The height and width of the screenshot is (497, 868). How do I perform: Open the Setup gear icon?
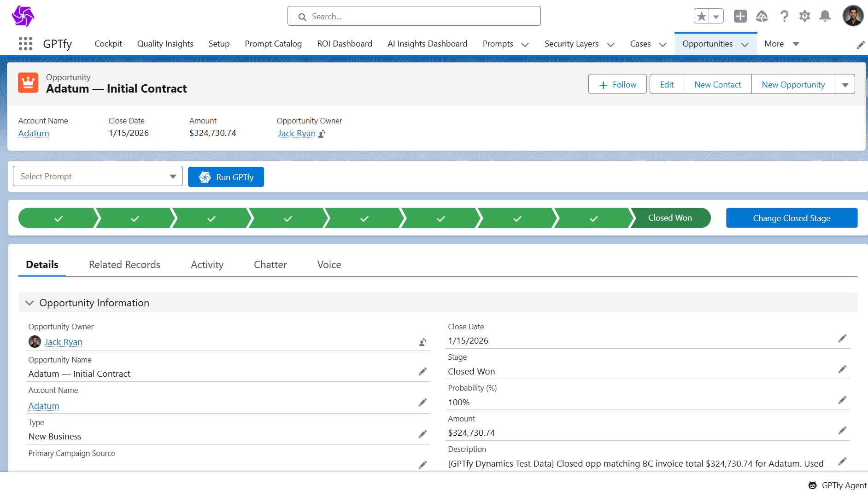pos(804,16)
